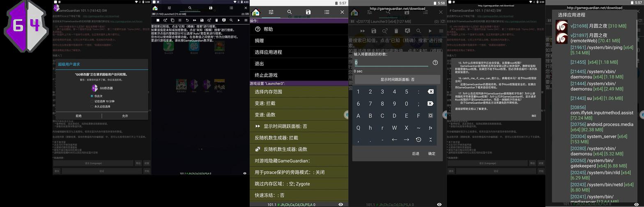Click the trash delete icon in second panel toolbar

pyautogui.click(x=216, y=20)
